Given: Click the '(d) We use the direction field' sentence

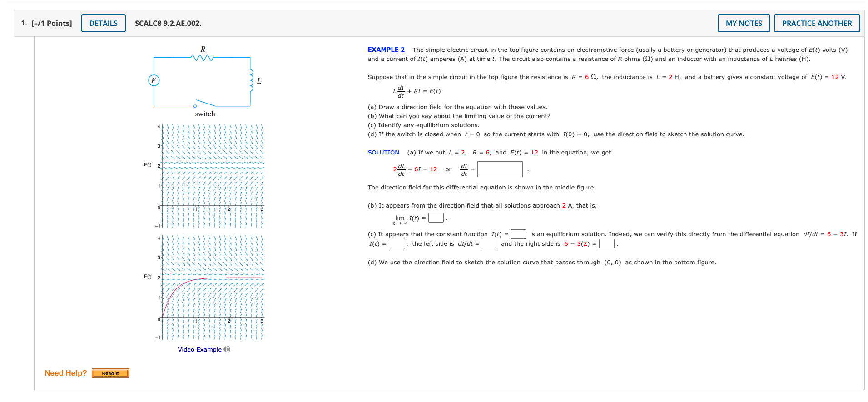Looking at the screenshot, I should [x=542, y=263].
